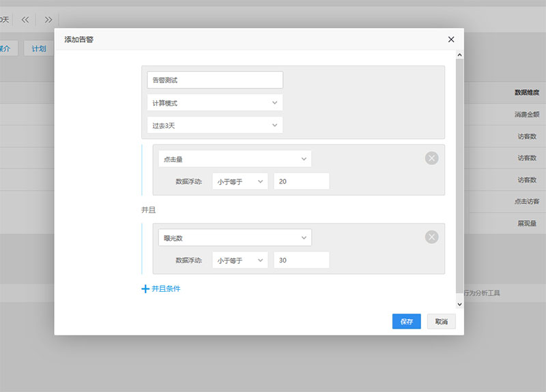Click the plus icon beside 并且条件
546x392 pixels.
click(145, 288)
